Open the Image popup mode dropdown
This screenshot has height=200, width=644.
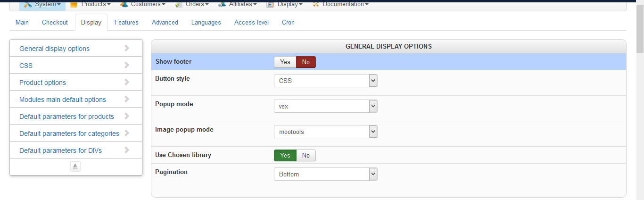point(325,132)
